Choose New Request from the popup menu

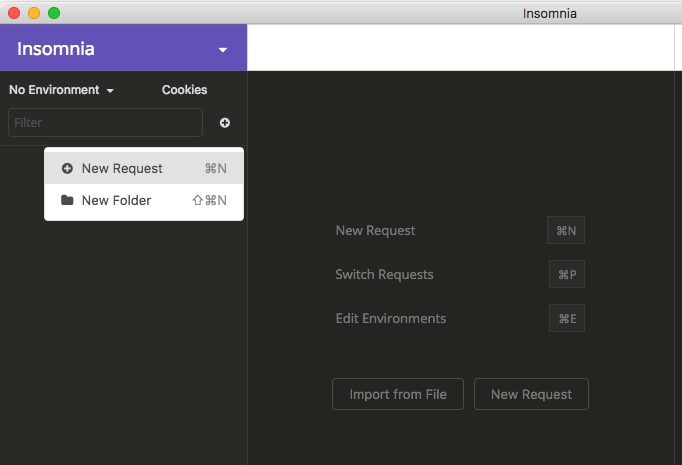[122, 169]
